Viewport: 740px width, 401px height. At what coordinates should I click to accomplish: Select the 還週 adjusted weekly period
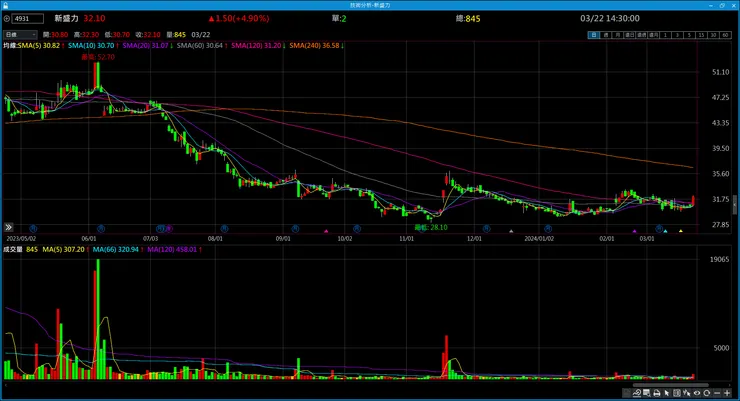tap(641, 35)
